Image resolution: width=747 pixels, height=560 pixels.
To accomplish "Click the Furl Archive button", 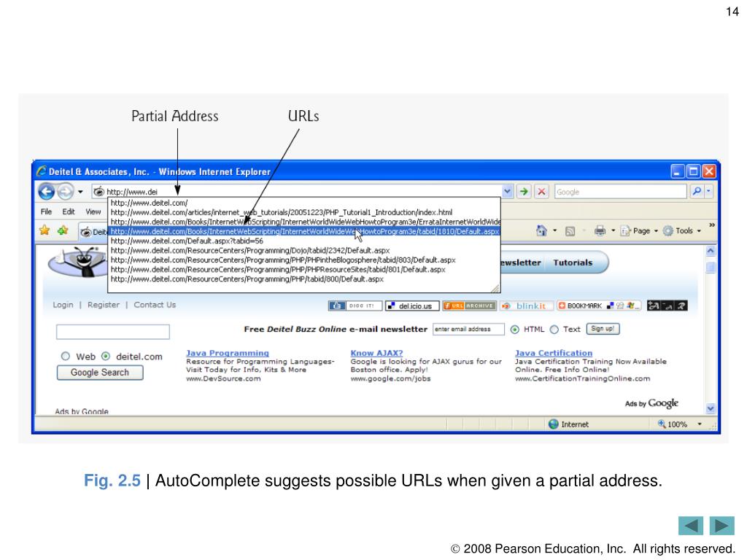I will (469, 306).
